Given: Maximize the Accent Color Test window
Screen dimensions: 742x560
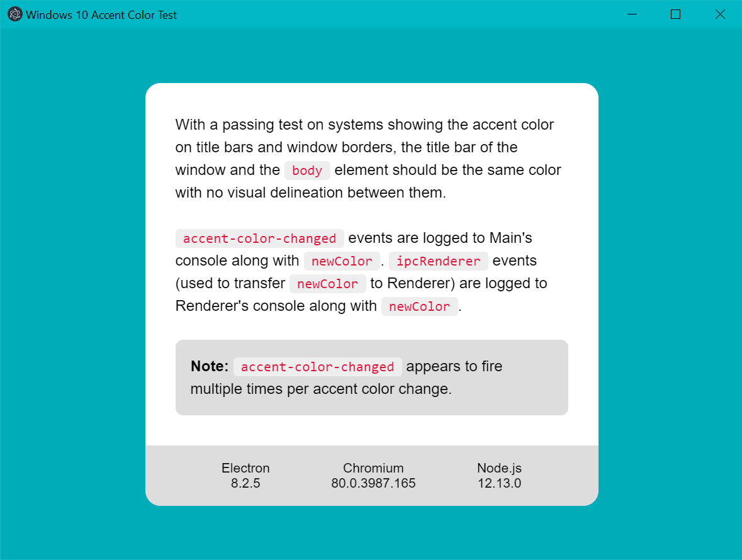Looking at the screenshot, I should [676, 14].
